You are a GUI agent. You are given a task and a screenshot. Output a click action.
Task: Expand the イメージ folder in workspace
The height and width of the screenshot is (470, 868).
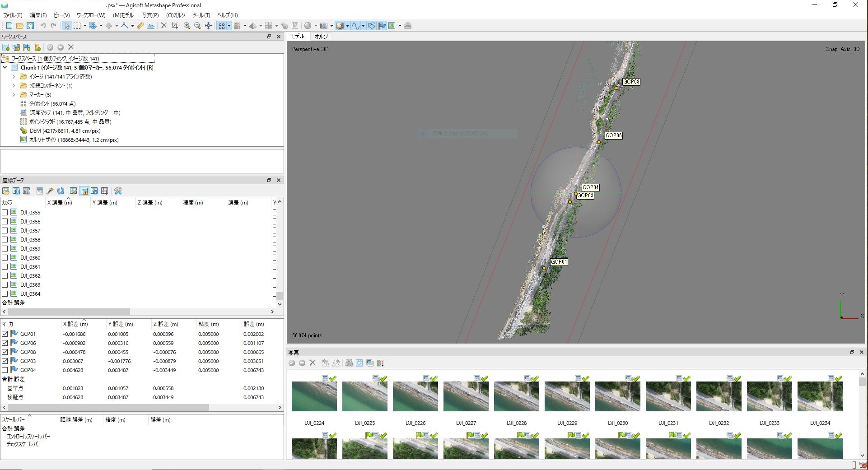pyautogui.click(x=14, y=77)
